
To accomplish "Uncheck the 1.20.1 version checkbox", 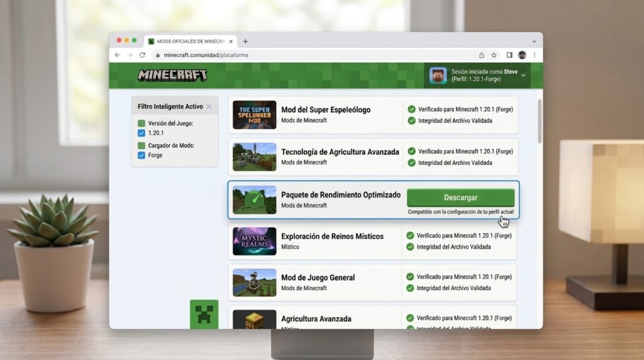I will 142,133.
